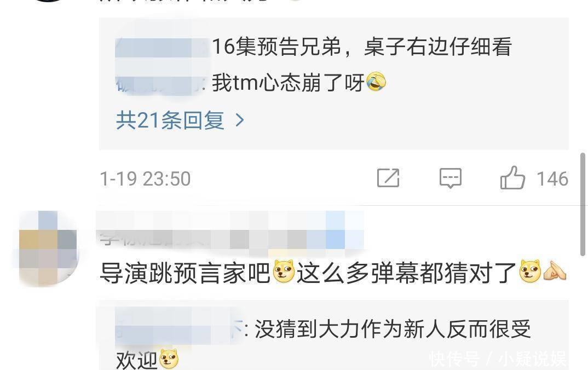Click the 146 like count

552,179
